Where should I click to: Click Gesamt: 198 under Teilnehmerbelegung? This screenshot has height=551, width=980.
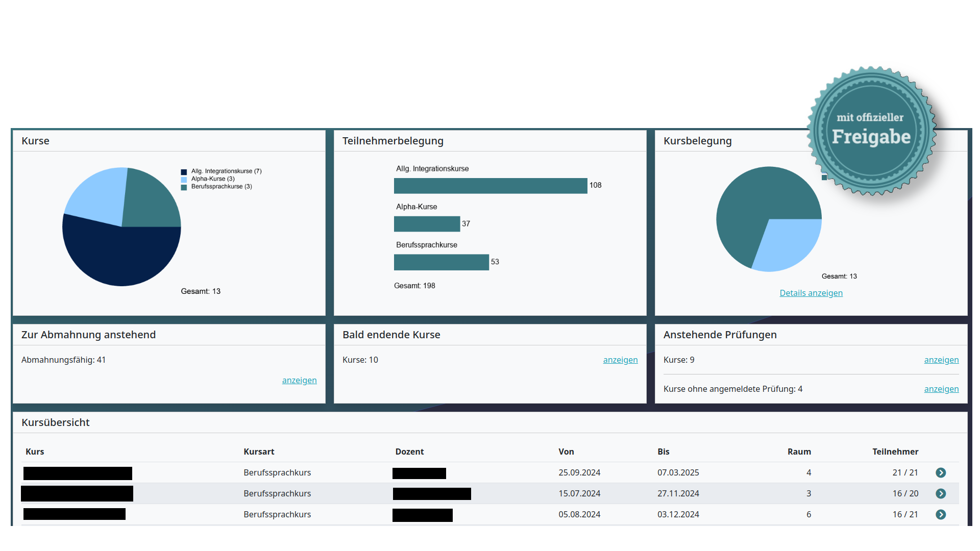(x=414, y=286)
